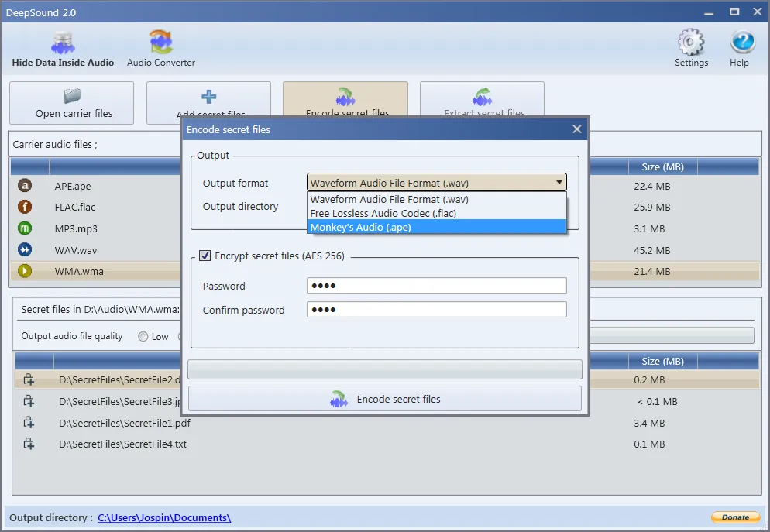Switch to the Audio Converter tab
This screenshot has width=770, height=532.
[160, 46]
